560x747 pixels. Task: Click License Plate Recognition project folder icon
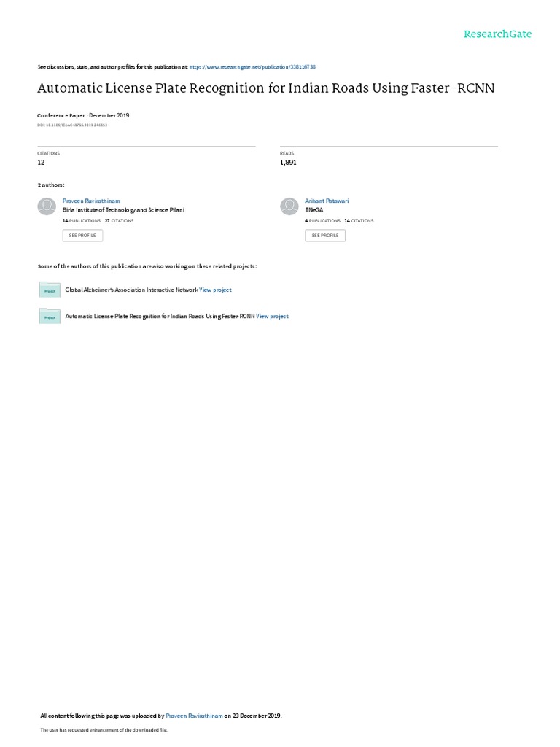point(50,316)
